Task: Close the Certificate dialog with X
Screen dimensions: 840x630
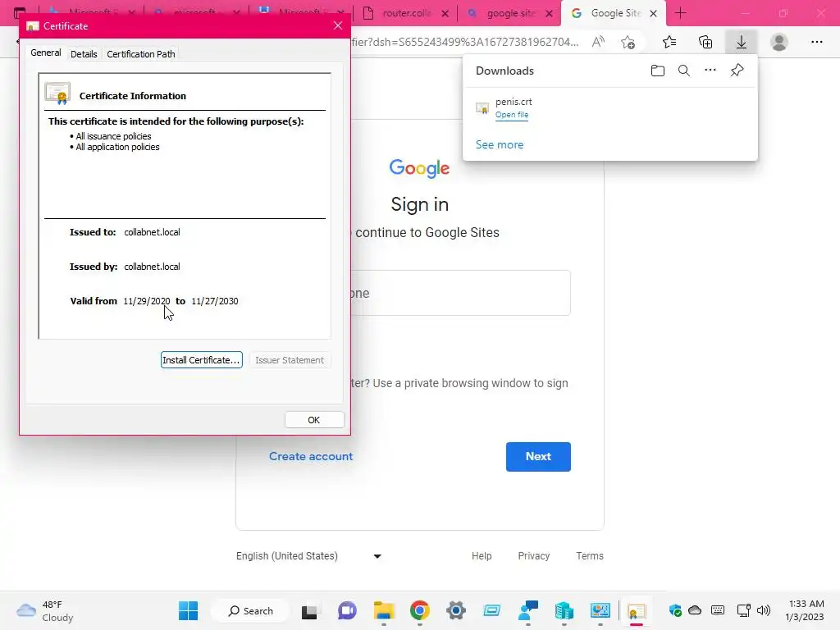Action: coord(337,25)
